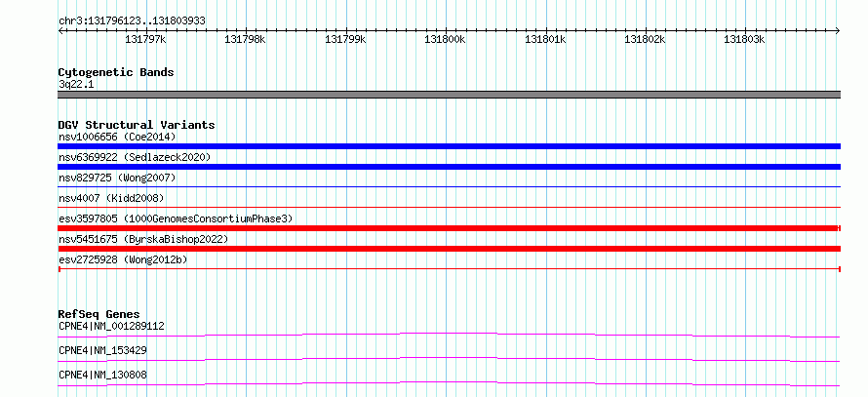Click the 131802k ruler tick label
The width and height of the screenshot is (868, 397).
pyautogui.click(x=645, y=40)
